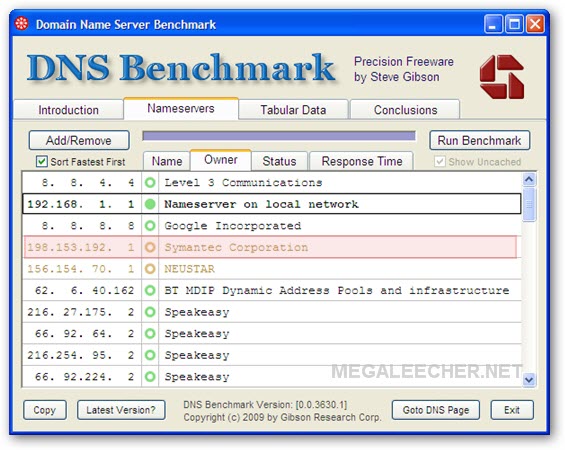Click the Gibson Research red logo

[502, 77]
